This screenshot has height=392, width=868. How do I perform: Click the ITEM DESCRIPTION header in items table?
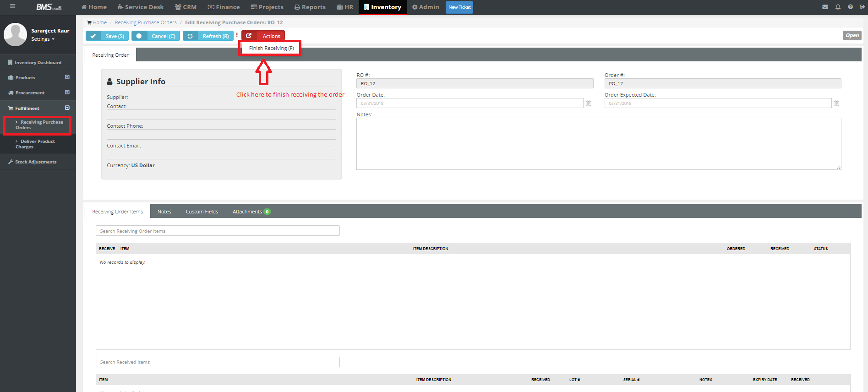430,249
